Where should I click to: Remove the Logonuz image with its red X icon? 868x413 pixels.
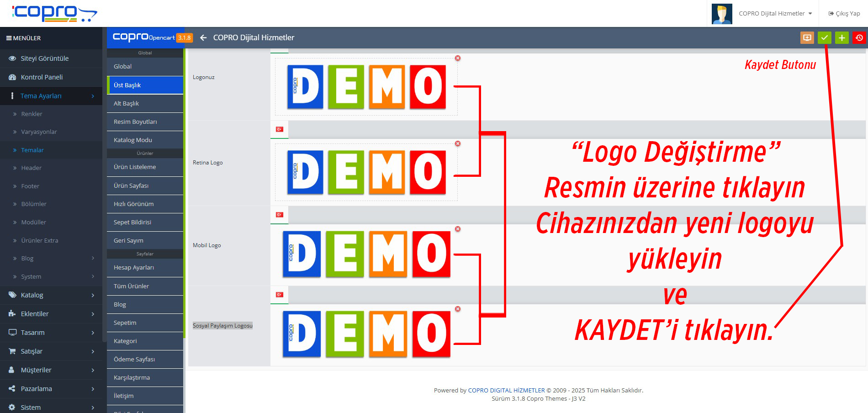pos(457,58)
